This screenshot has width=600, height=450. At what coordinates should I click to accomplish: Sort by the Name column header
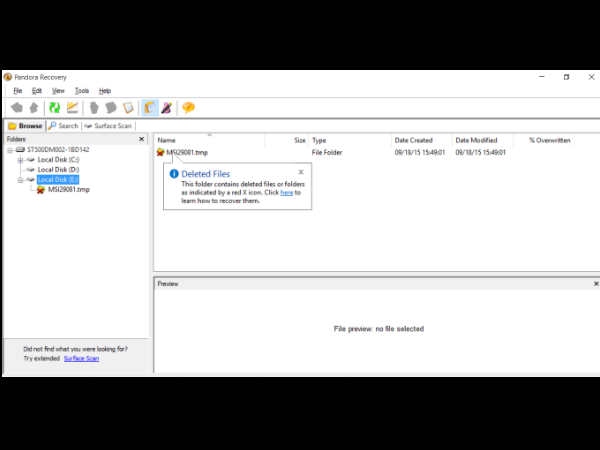point(210,140)
